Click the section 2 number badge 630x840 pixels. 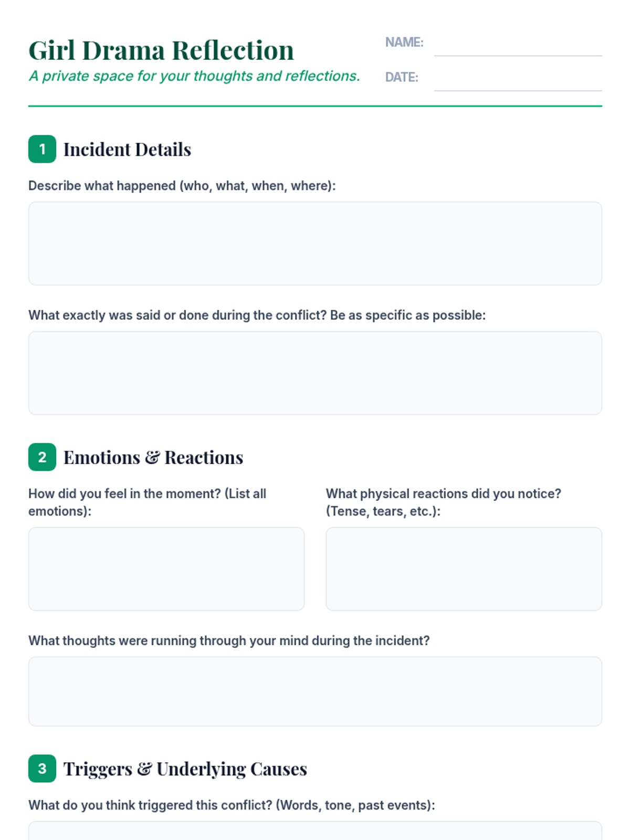tap(42, 457)
